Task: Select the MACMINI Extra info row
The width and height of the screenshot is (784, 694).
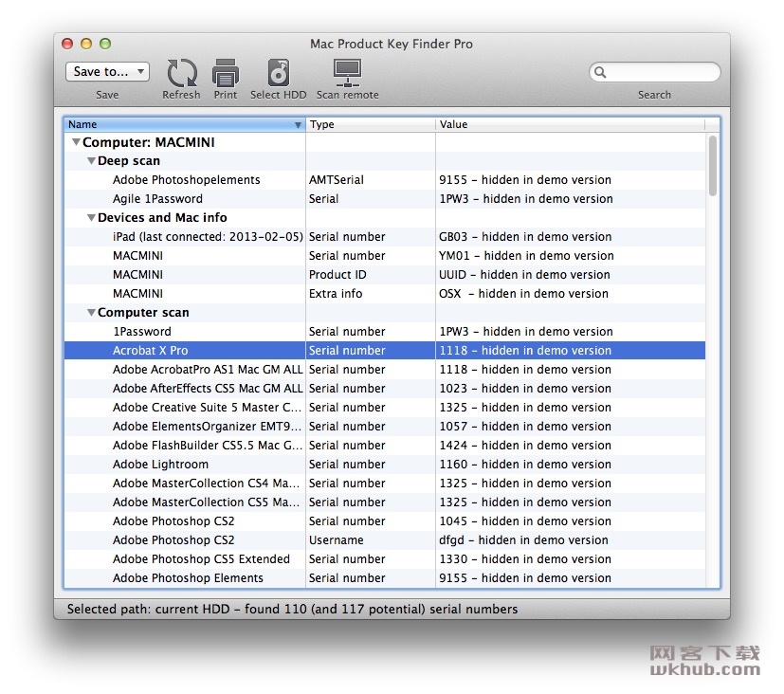Action: coord(385,294)
